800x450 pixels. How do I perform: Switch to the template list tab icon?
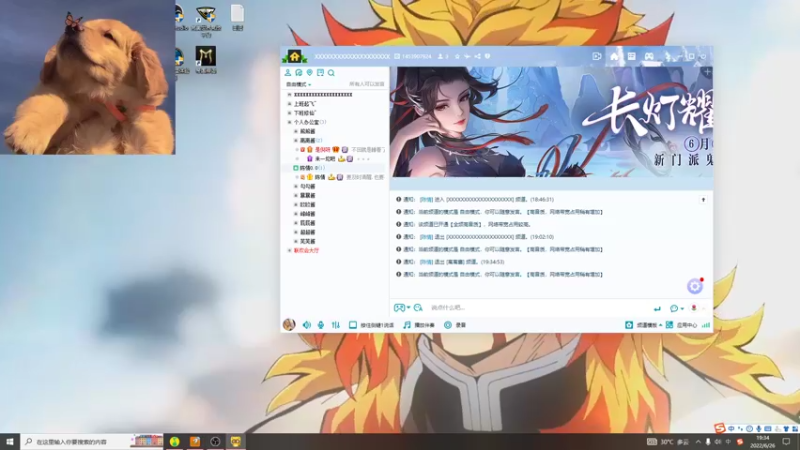click(632, 56)
